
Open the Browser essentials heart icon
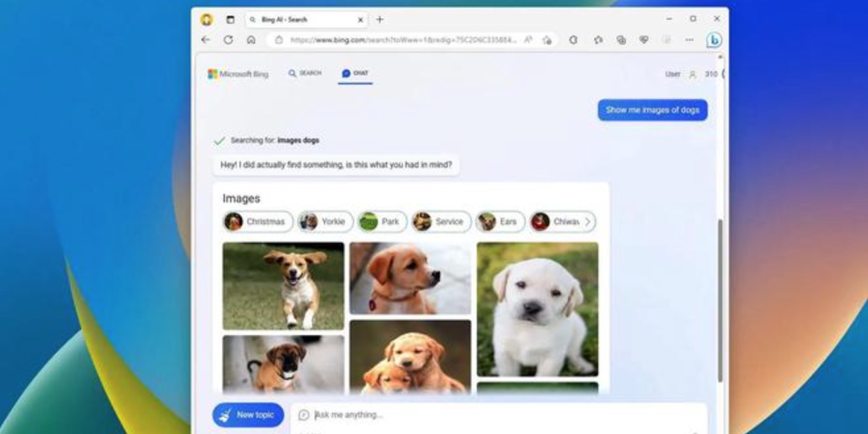click(x=644, y=40)
